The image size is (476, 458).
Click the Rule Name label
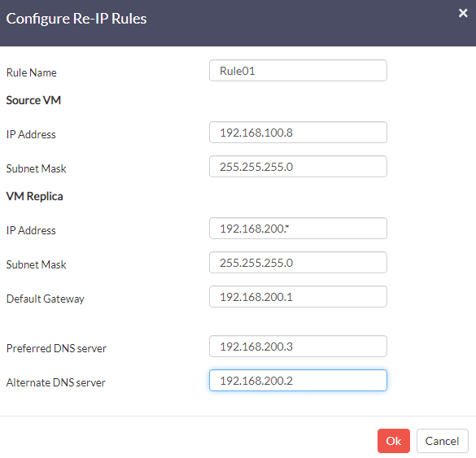(32, 73)
